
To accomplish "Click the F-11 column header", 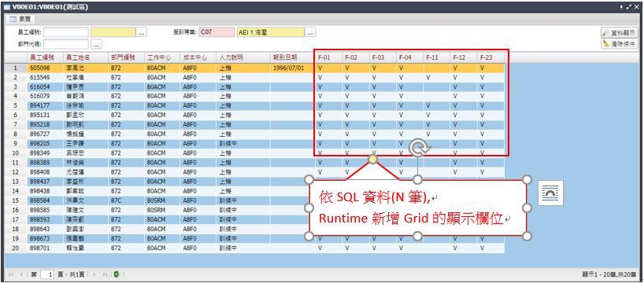I will pos(437,58).
